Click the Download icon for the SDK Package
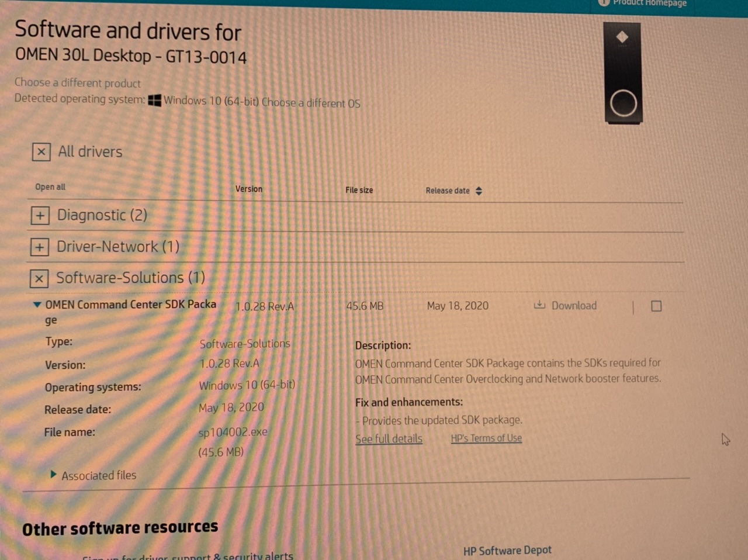This screenshot has height=560, width=748. (x=539, y=305)
